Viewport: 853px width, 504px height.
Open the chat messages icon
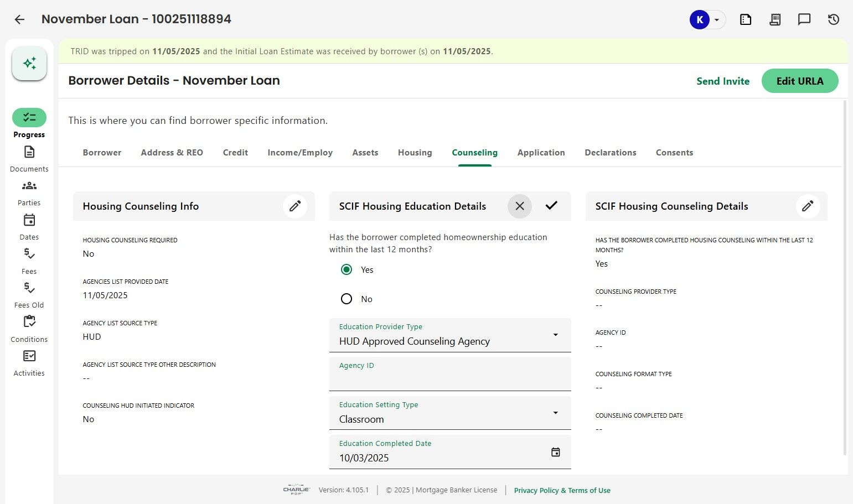[804, 20]
